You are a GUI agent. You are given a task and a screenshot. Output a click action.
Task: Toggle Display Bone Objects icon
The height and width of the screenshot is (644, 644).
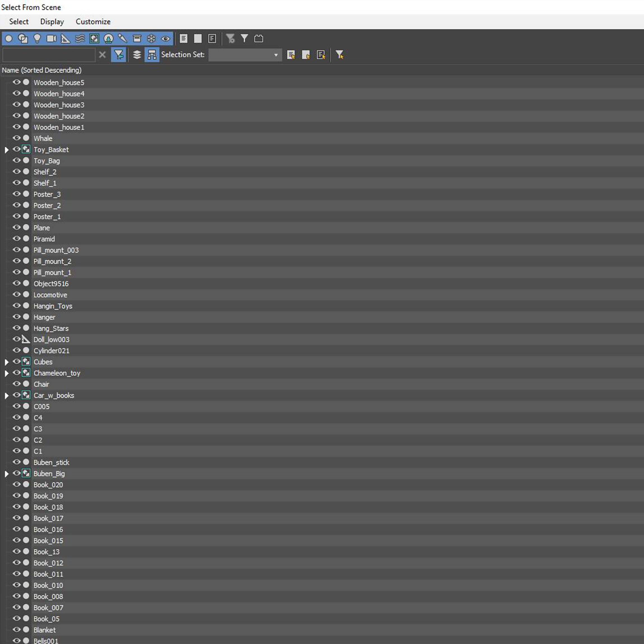[x=122, y=39]
